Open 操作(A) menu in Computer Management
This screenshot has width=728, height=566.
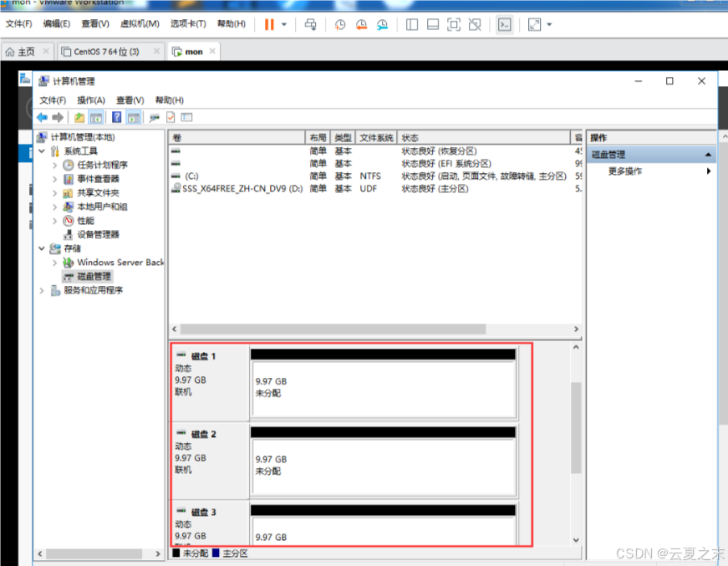click(x=91, y=100)
